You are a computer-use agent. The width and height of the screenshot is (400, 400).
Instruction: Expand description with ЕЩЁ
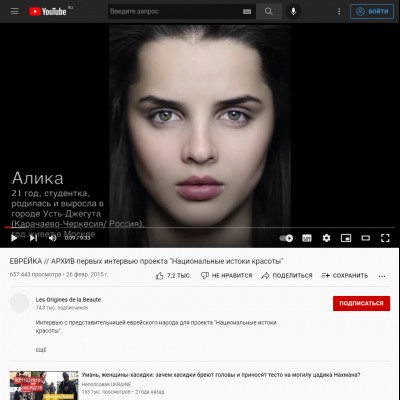pos(41,350)
